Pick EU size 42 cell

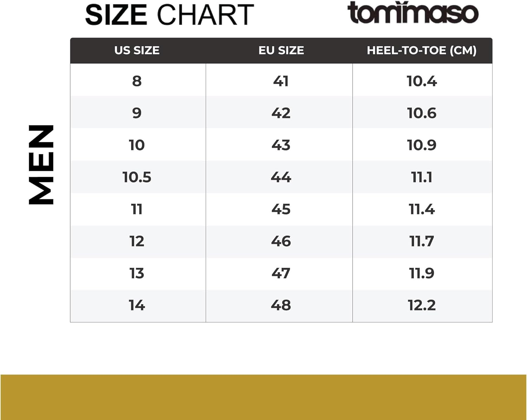[x=281, y=113]
